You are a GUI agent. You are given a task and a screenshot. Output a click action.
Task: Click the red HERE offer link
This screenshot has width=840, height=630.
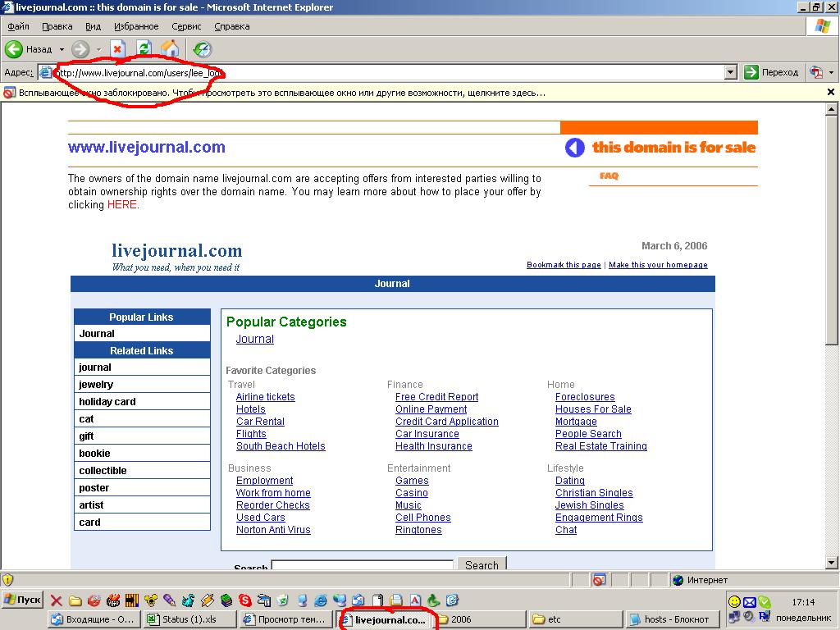coord(121,204)
